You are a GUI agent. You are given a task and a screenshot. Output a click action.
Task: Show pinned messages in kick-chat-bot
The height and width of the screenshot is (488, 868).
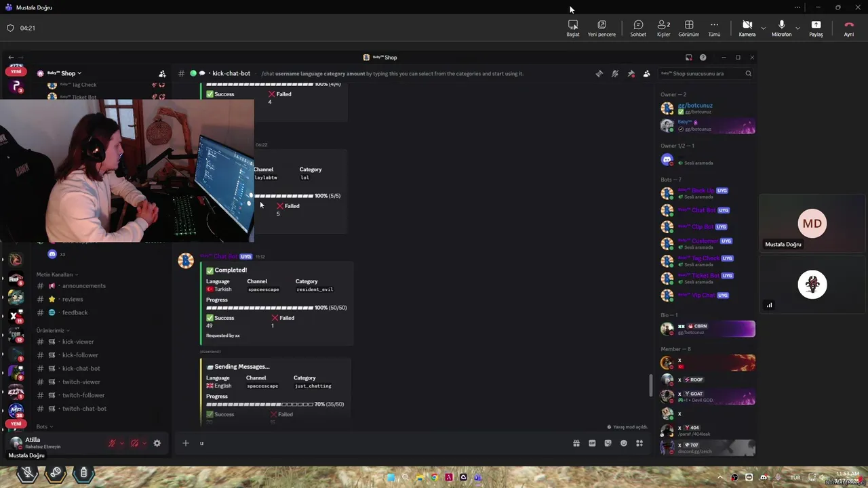click(x=631, y=73)
